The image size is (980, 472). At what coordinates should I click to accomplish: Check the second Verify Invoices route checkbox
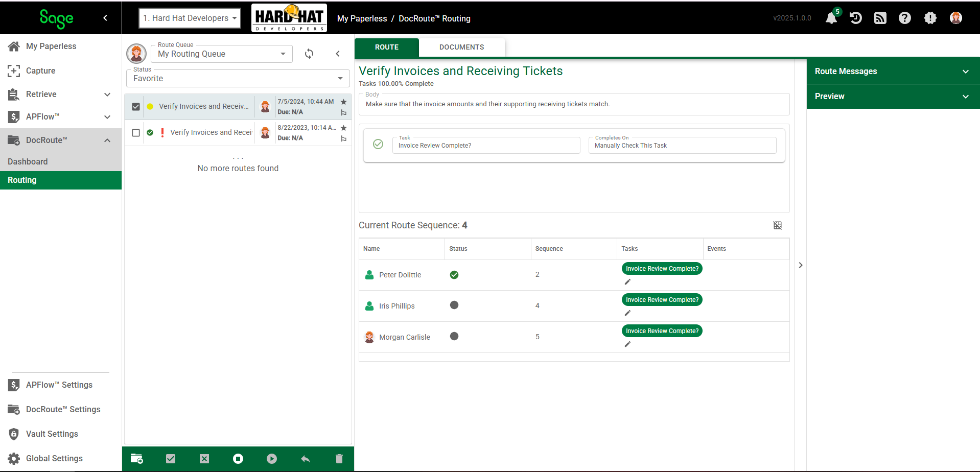136,133
